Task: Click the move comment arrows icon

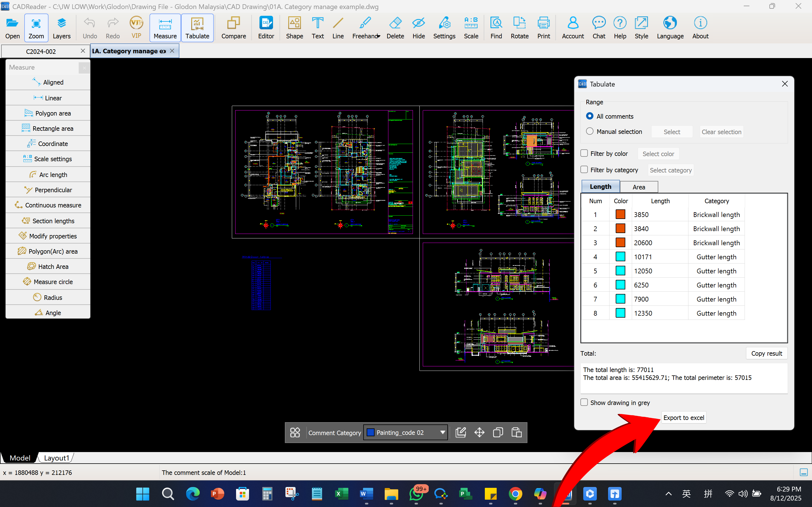Action: (x=479, y=433)
